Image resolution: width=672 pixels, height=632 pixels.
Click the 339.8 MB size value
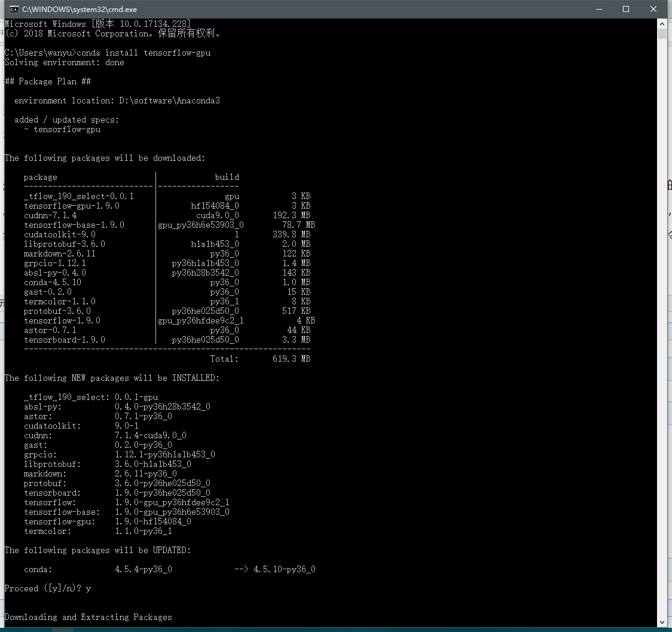click(291, 235)
